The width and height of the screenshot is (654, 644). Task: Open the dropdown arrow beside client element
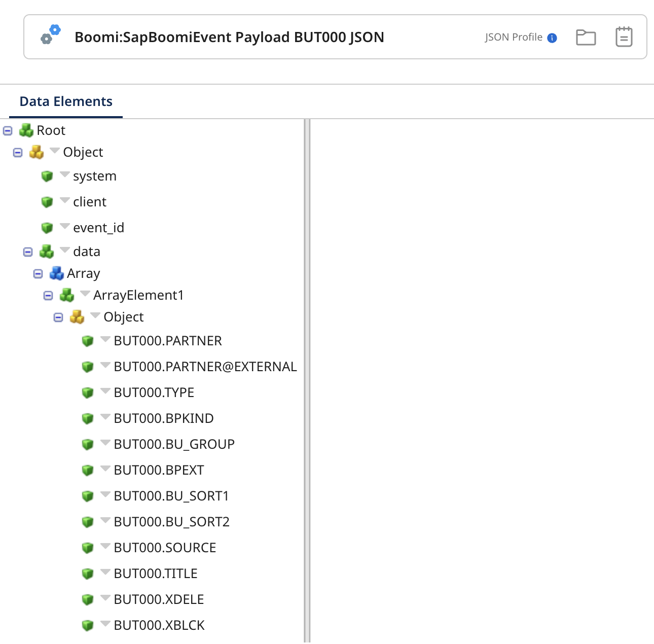tap(64, 201)
